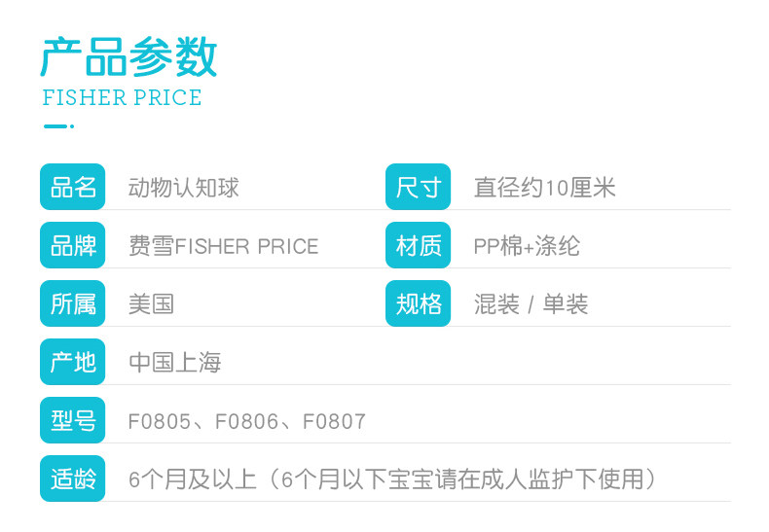Click the 美国 value text
This screenshot has width=769, height=532.
tap(151, 304)
